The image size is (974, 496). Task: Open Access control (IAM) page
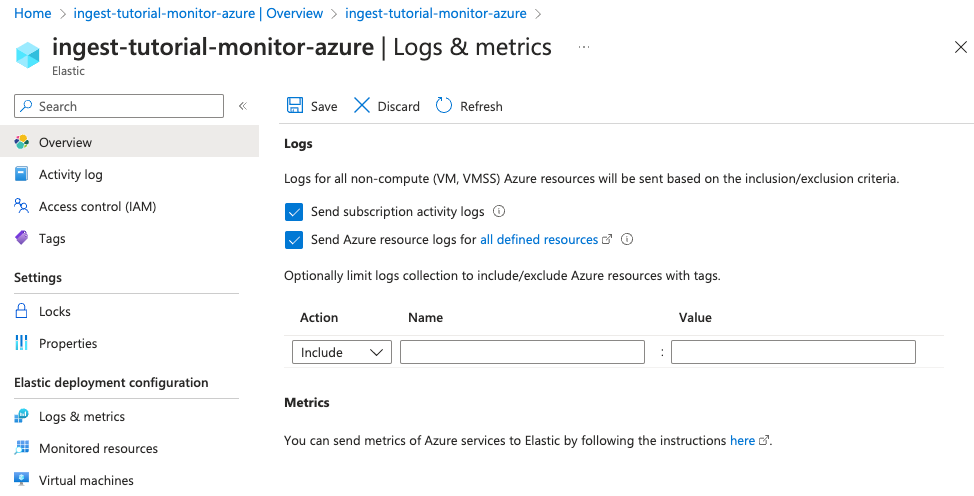click(97, 207)
